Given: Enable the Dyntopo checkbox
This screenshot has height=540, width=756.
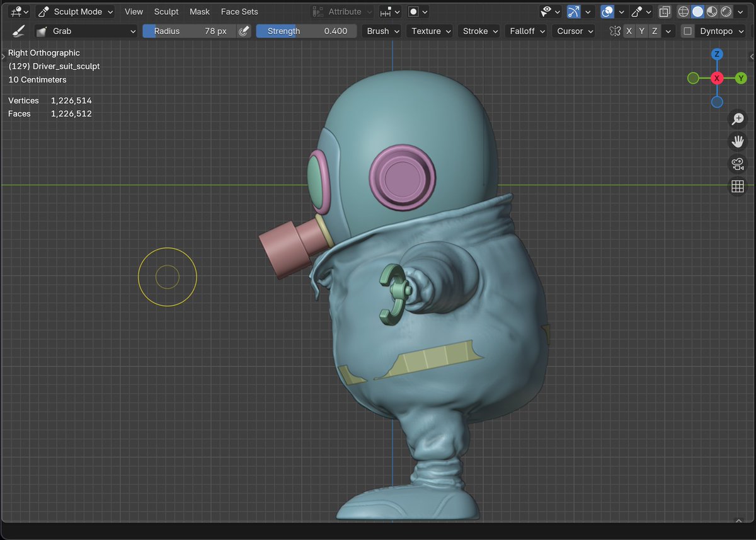Looking at the screenshot, I should tap(687, 30).
